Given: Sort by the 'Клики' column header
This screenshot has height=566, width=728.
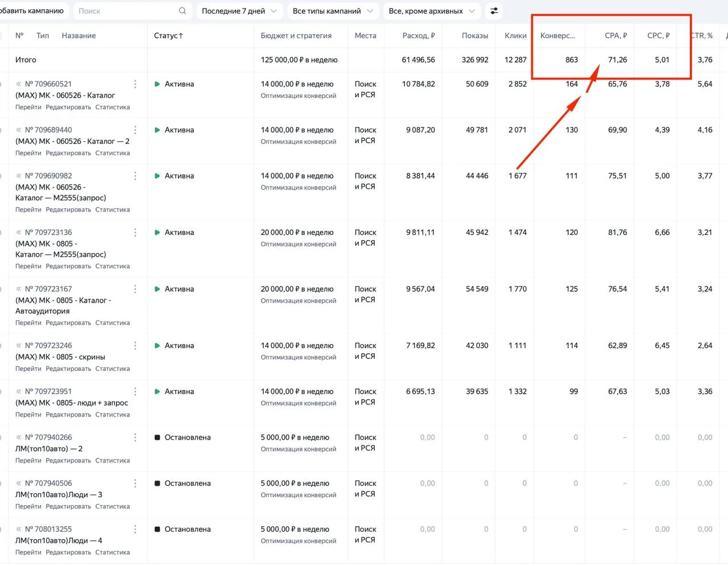Looking at the screenshot, I should pos(516,36).
